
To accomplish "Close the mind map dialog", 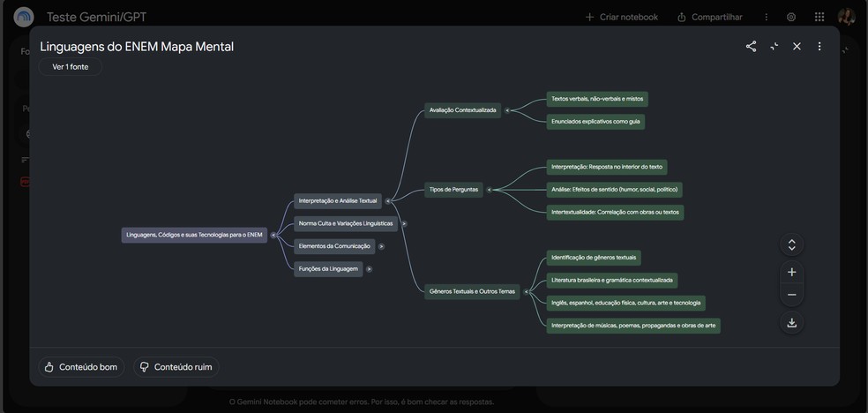I will [797, 47].
